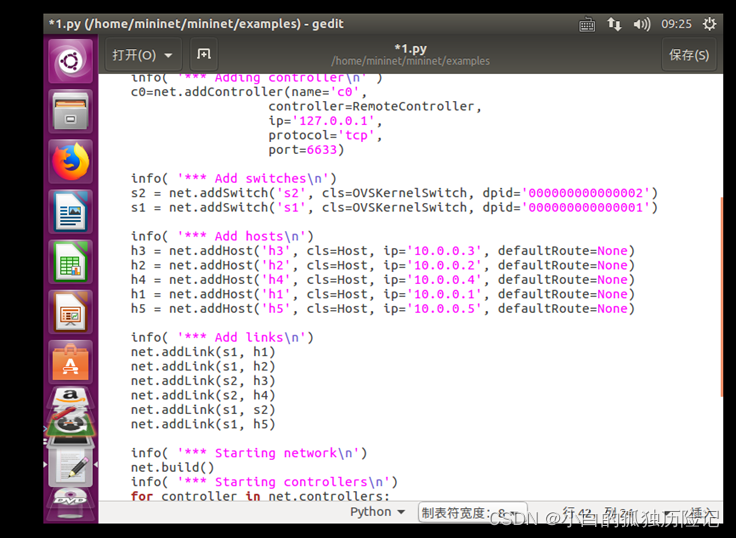Screen dimensions: 736x538
Task: Click the dpid '0000000000000001' string
Action: pyautogui.click(x=586, y=208)
